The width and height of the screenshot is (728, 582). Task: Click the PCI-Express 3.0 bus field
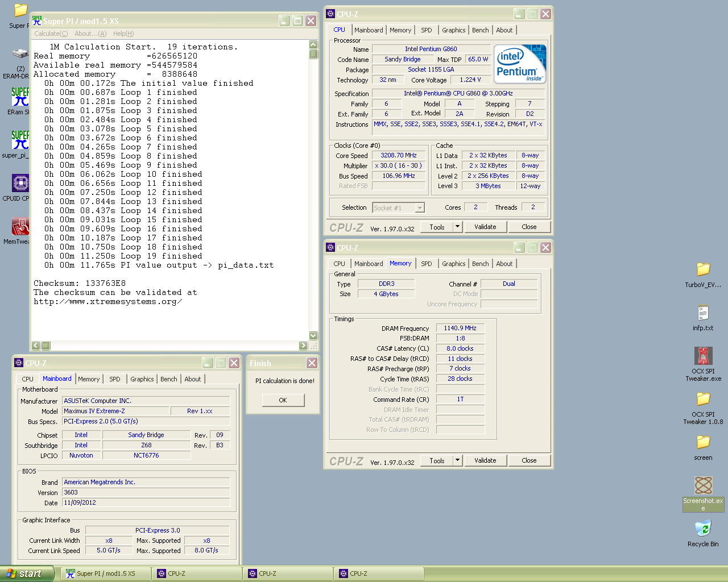point(158,530)
